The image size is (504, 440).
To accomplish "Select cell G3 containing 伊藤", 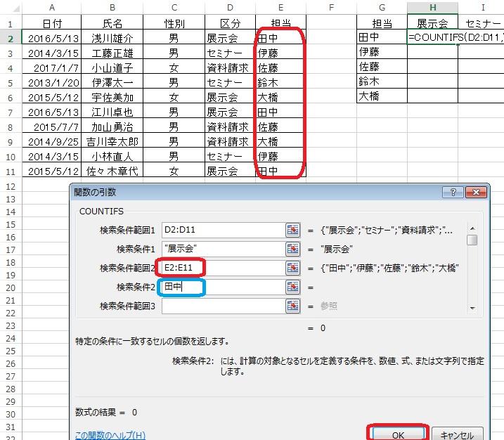I will (x=381, y=52).
